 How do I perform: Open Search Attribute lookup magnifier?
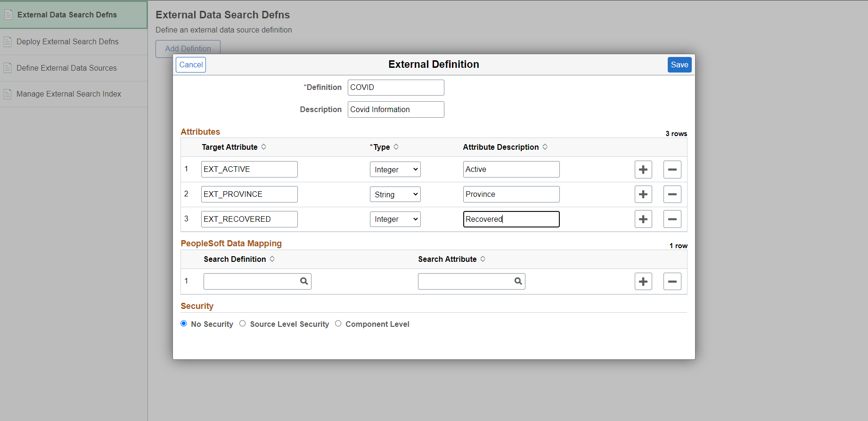coord(518,281)
